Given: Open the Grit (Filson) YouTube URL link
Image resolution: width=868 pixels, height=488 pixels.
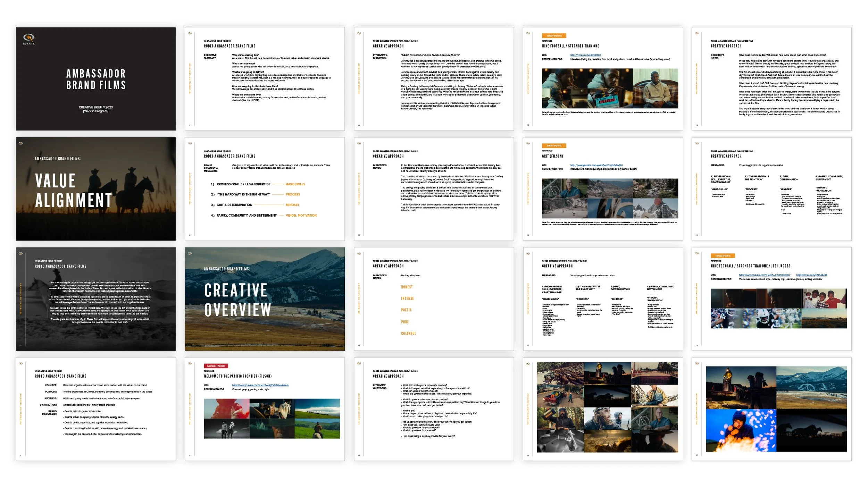Looking at the screenshot, I should (596, 165).
